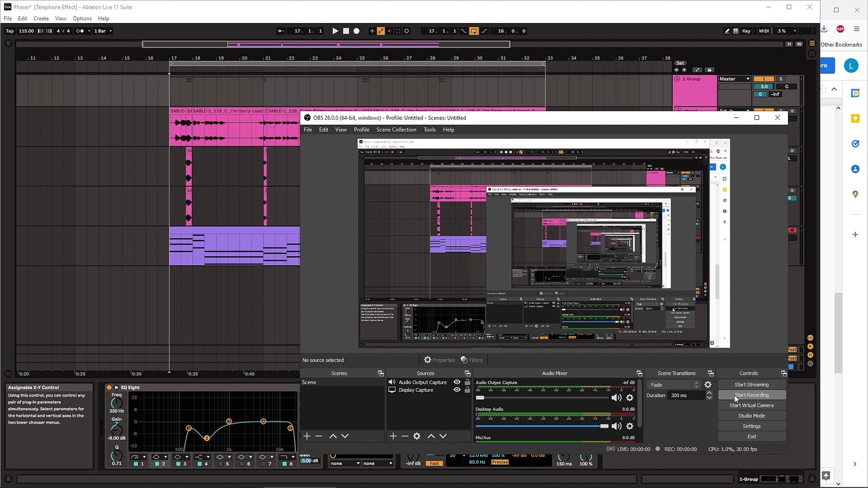868x488 pixels.
Task: Remove scene with minus icon
Action: tap(319, 436)
